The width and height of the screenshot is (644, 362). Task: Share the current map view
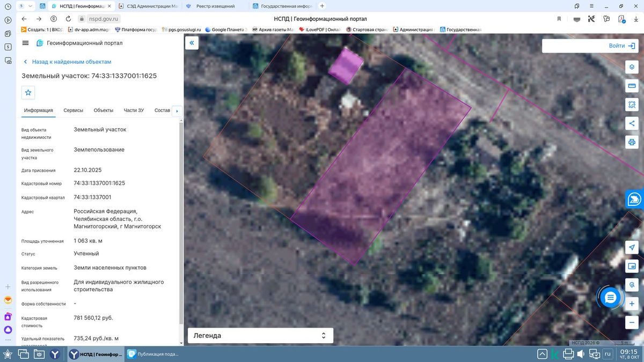(632, 123)
